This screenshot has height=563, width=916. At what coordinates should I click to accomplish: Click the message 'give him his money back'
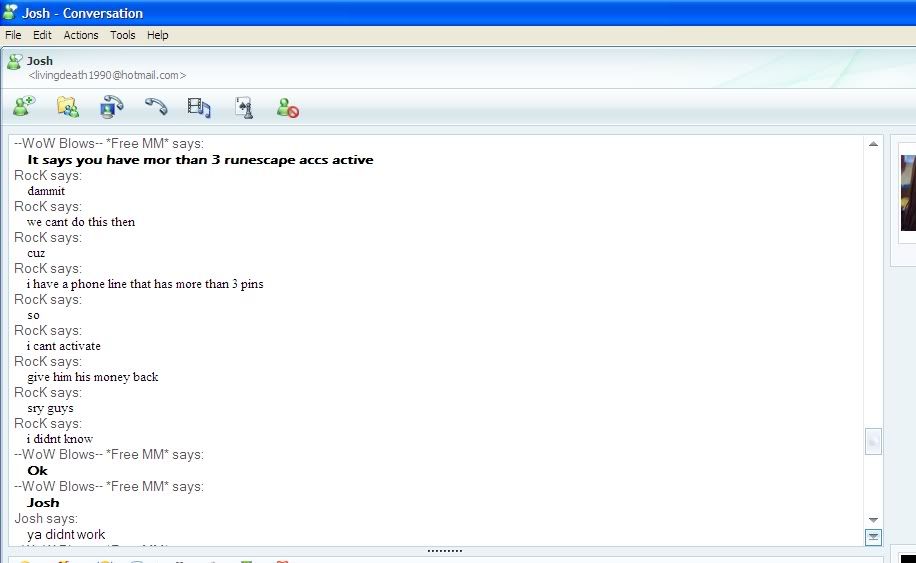[x=92, y=377]
